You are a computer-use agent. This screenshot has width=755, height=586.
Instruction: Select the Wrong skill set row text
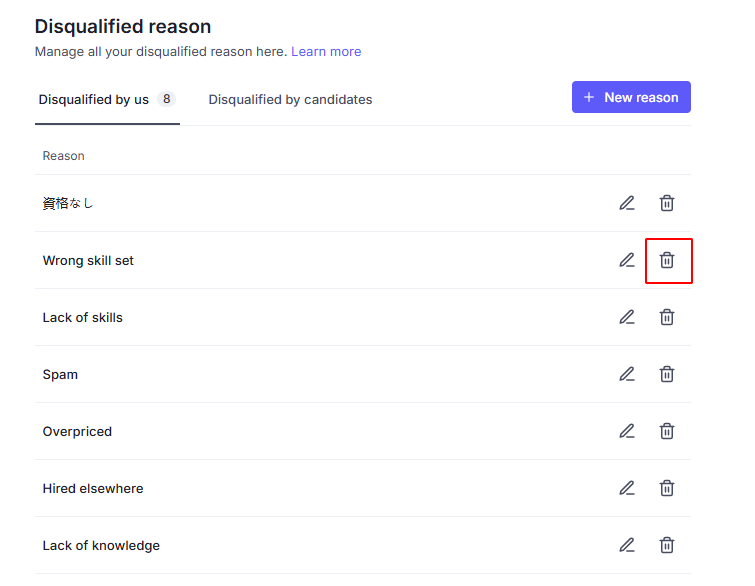[88, 260]
